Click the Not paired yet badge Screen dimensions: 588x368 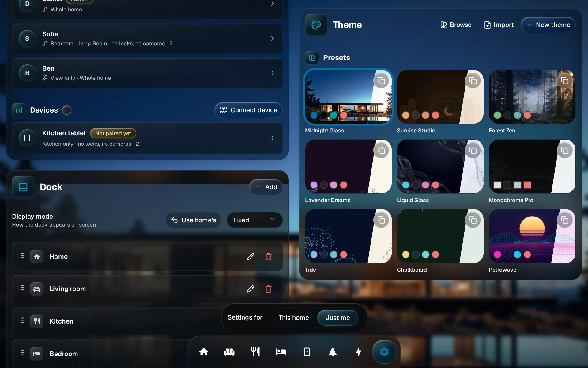point(113,133)
